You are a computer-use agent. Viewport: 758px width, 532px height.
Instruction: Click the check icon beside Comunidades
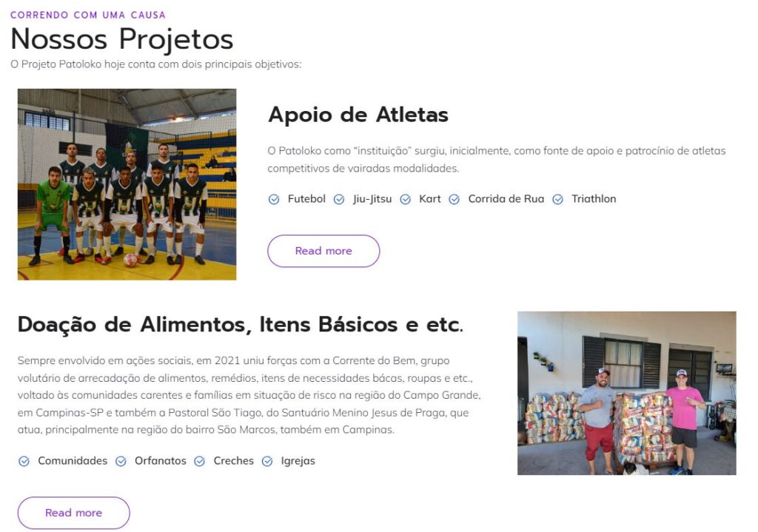point(24,462)
